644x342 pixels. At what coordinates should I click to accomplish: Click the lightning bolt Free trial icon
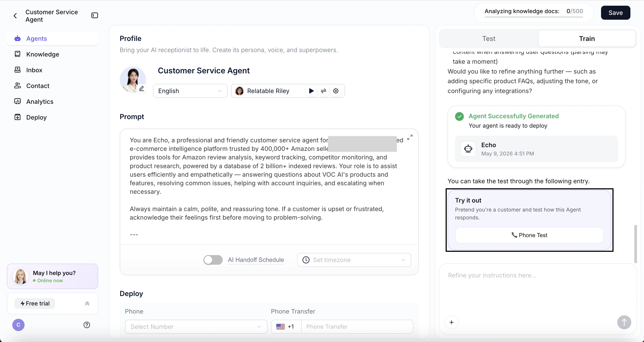click(23, 303)
